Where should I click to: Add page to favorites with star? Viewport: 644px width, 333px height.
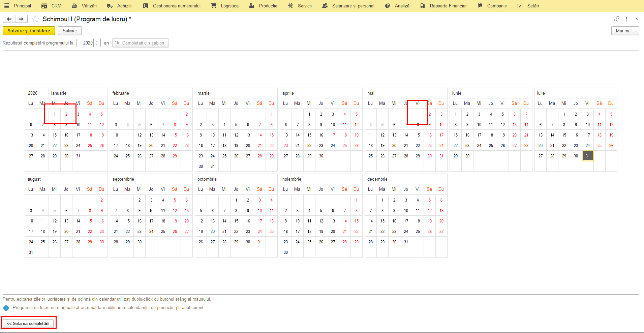35,19
